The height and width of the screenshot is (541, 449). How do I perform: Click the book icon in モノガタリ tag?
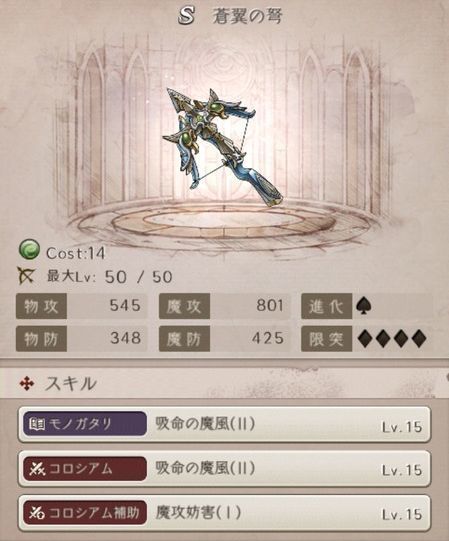37,424
